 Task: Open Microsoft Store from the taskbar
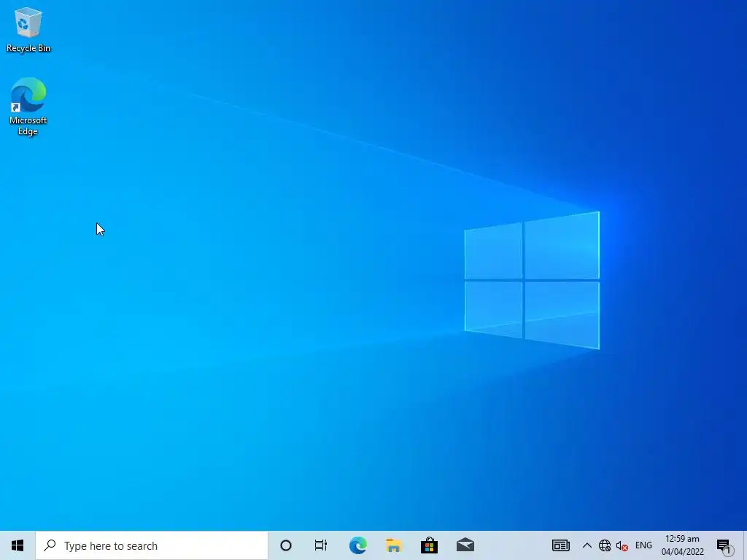click(429, 545)
